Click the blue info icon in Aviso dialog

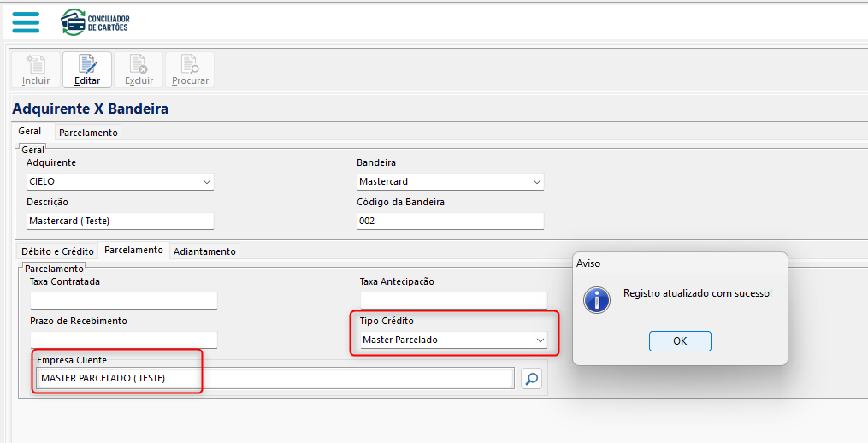(x=595, y=299)
